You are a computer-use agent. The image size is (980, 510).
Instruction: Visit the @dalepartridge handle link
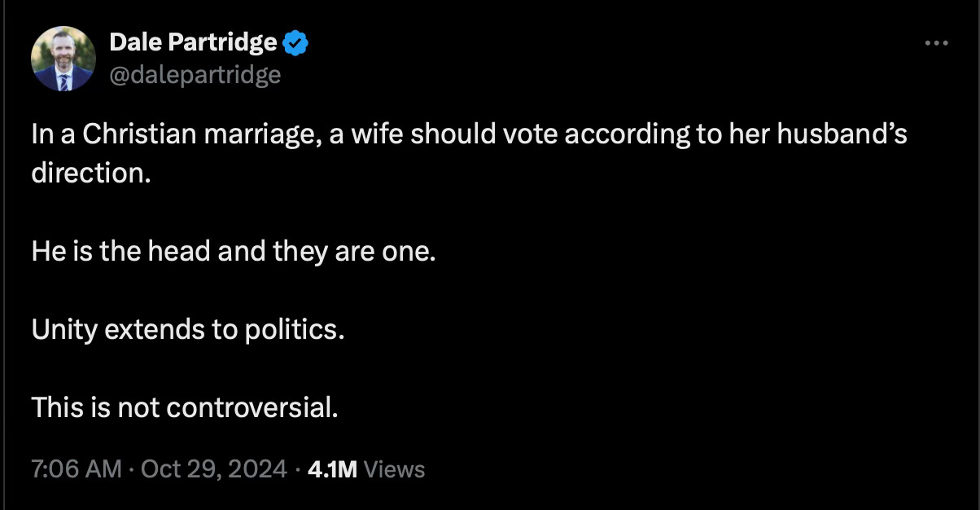[x=195, y=75]
